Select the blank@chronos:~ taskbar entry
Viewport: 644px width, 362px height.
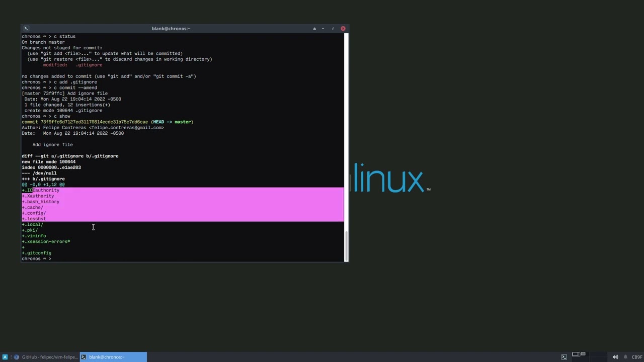click(x=113, y=357)
